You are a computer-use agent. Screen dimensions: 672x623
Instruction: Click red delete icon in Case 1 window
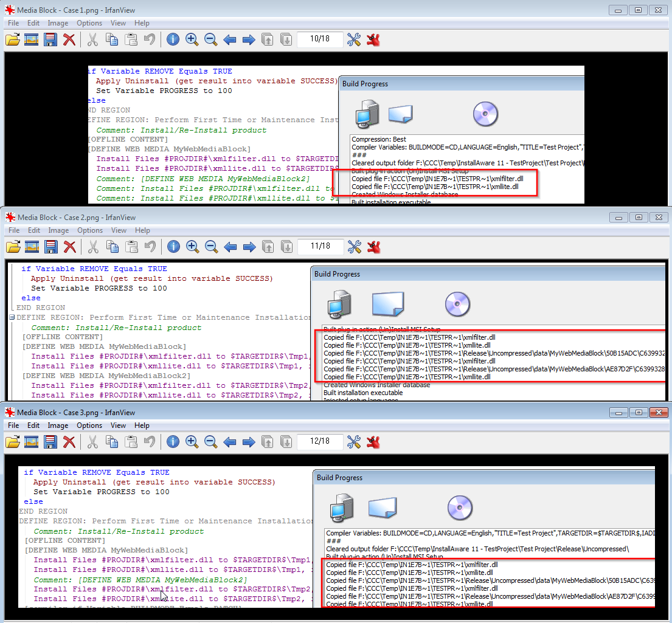(69, 40)
